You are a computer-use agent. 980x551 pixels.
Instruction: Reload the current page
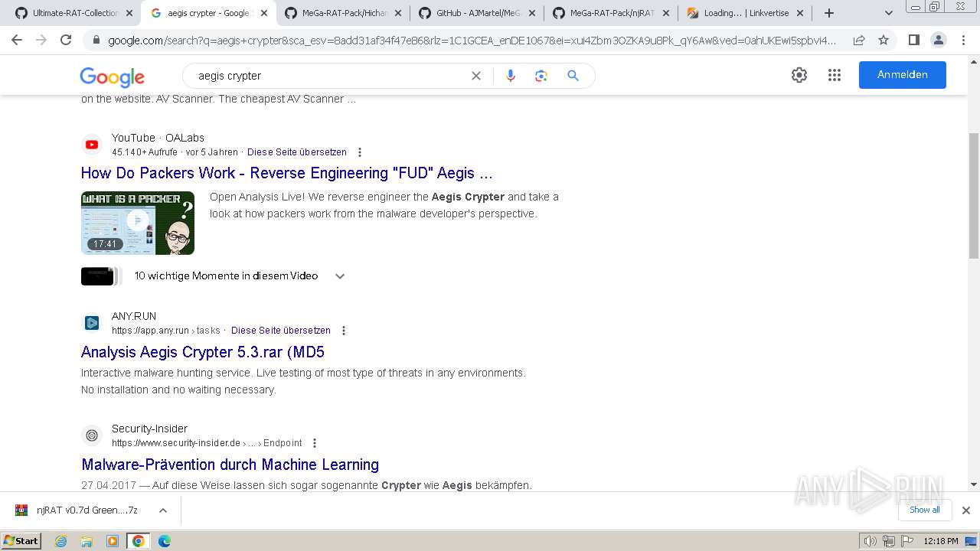66,40
